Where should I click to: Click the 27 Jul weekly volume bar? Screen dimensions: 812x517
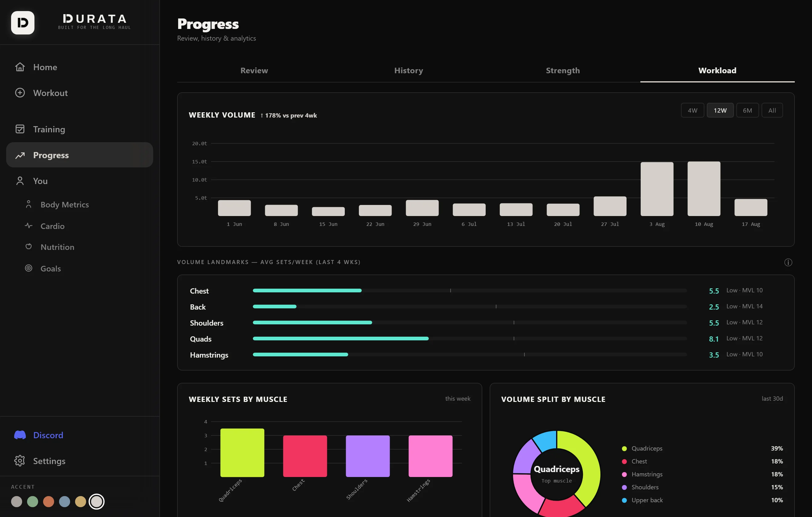tap(610, 206)
